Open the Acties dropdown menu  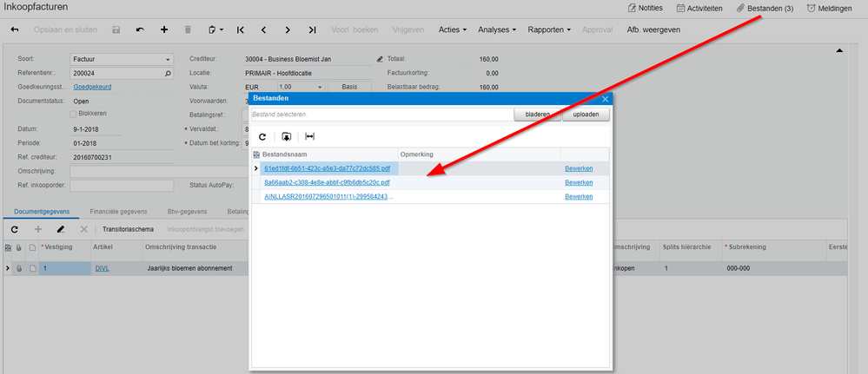click(x=453, y=30)
